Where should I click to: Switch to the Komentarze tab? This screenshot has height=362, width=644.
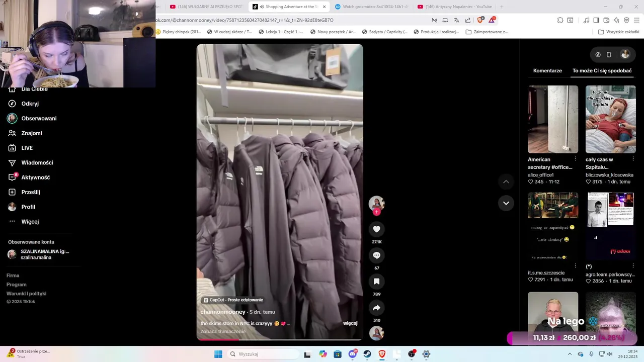click(x=547, y=71)
